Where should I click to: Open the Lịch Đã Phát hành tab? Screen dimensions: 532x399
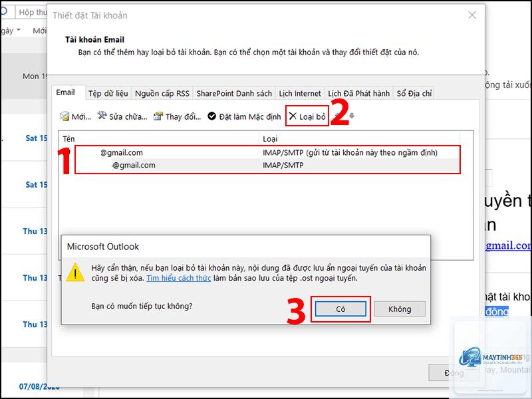click(358, 93)
